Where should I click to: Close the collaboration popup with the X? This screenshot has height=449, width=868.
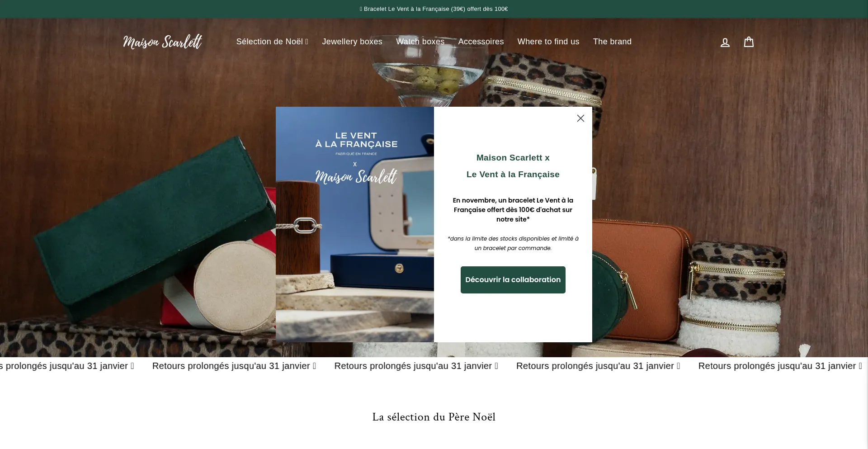[580, 118]
